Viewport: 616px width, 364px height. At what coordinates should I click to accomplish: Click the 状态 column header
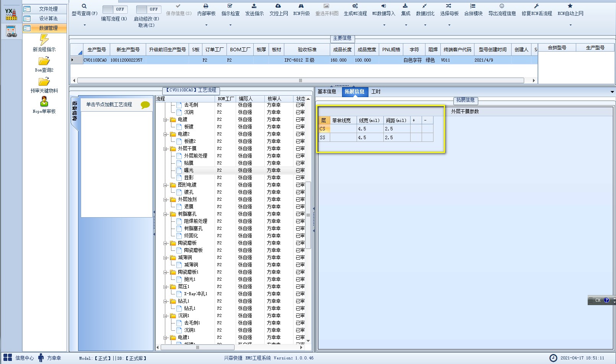[301, 99]
